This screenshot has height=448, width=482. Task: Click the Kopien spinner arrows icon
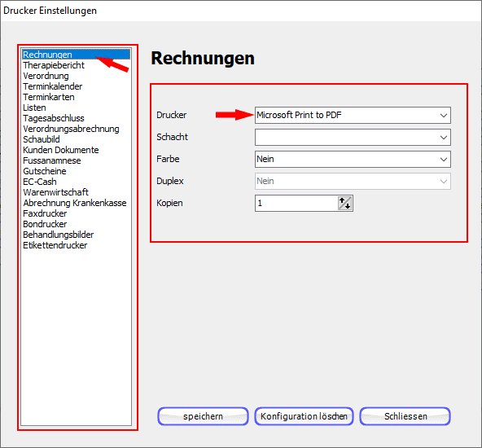[344, 204]
